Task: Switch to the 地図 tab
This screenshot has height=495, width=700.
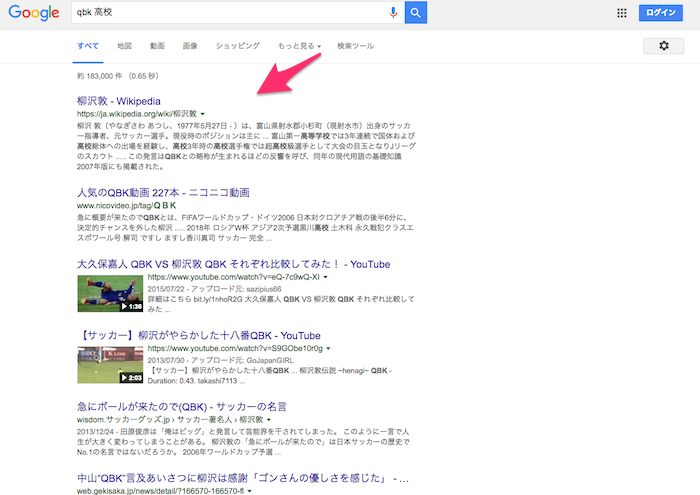Action: tap(124, 46)
